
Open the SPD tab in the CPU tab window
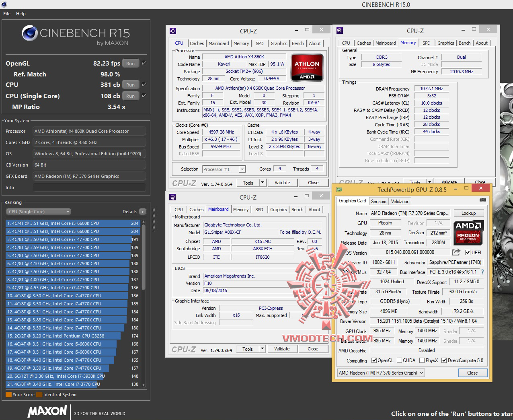[260, 43]
